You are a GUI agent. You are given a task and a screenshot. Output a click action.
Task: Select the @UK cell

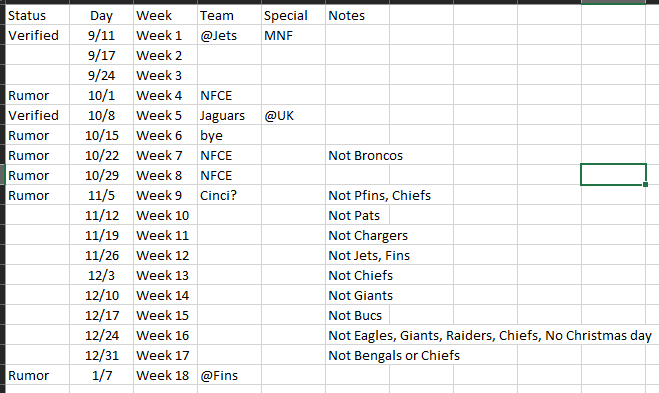[x=293, y=115]
